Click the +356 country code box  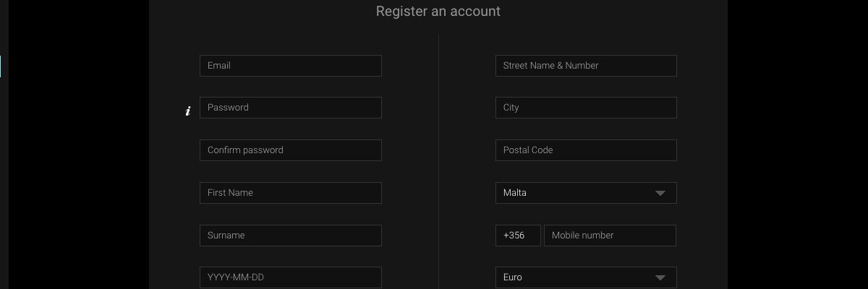coord(518,236)
